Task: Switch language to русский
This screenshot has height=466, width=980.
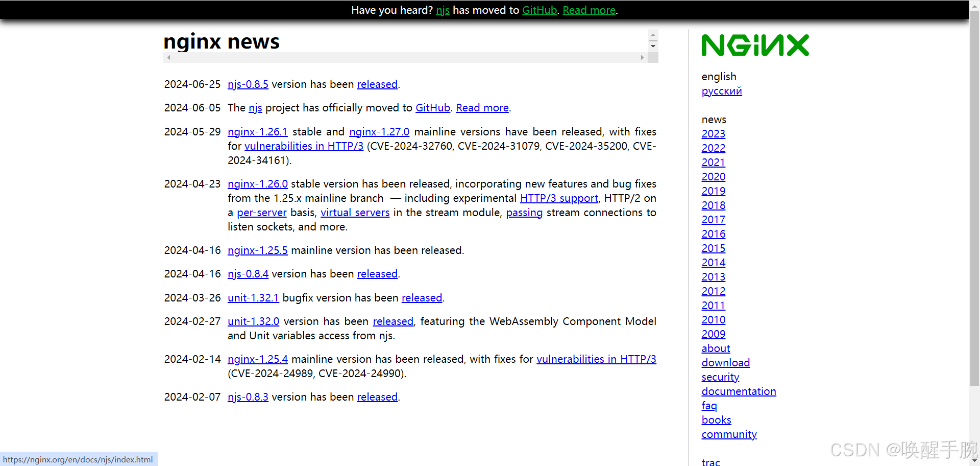Action: (722, 91)
